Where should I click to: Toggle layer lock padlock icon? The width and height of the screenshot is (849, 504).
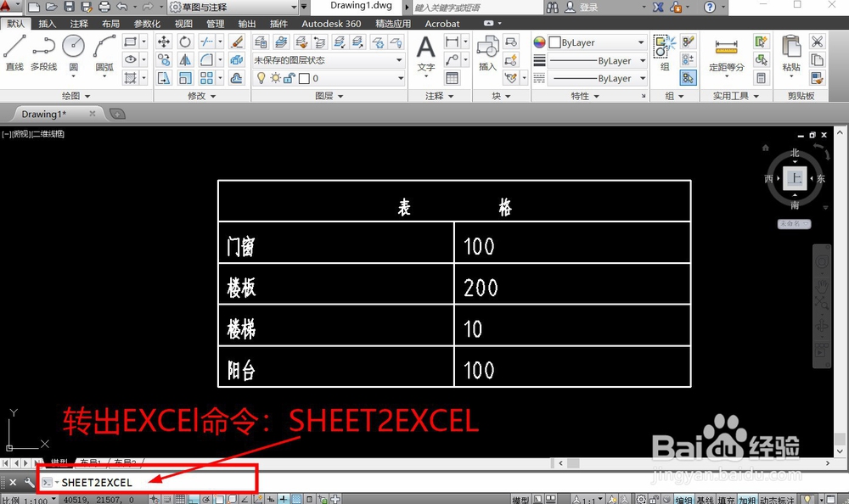coord(290,78)
